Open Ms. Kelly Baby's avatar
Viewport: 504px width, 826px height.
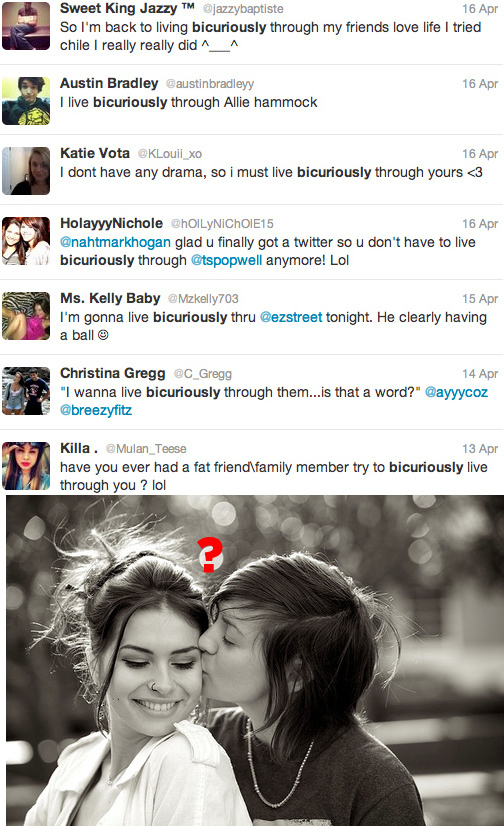click(26, 316)
